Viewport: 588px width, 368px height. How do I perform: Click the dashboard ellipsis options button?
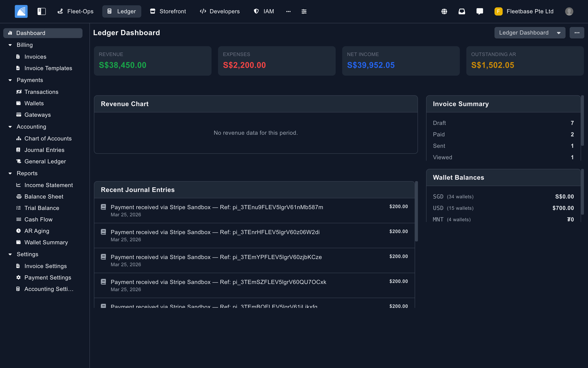(577, 33)
